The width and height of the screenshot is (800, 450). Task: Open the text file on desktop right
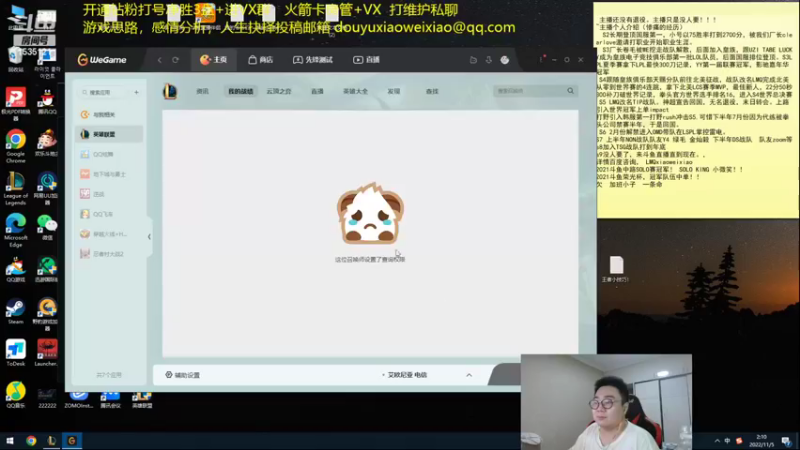point(616,269)
